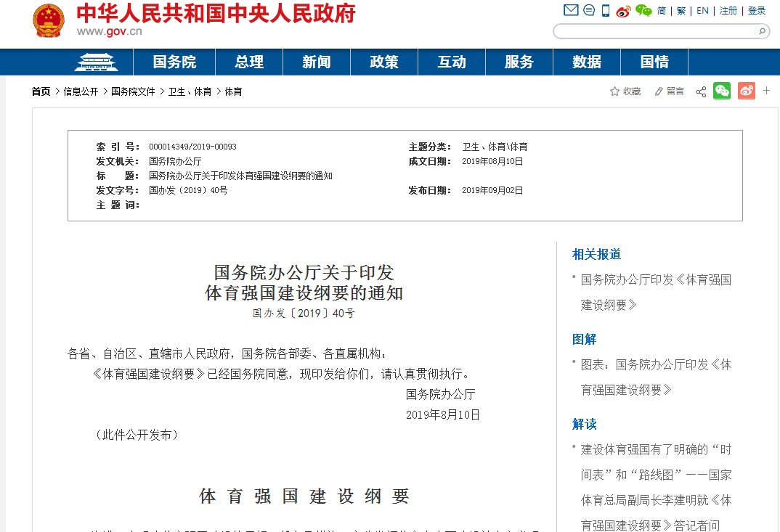The height and width of the screenshot is (532, 780).
Task: Open the message bubble icon near the logo
Action: 589,10
